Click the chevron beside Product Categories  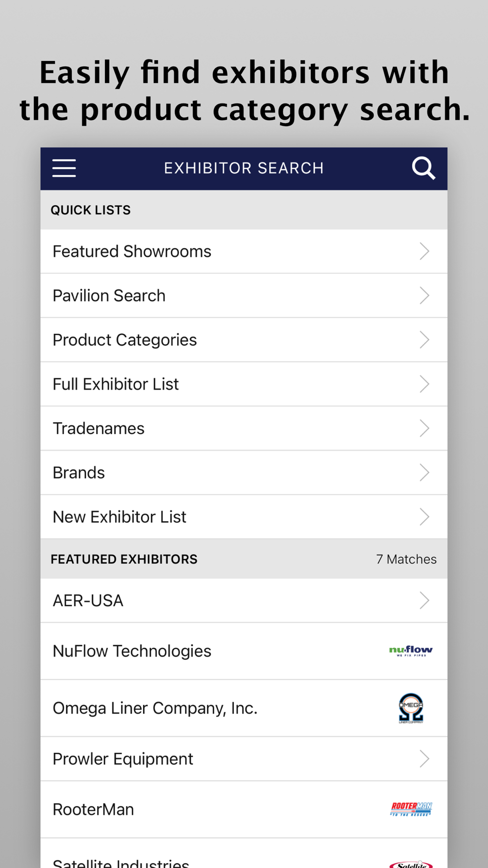tap(424, 340)
